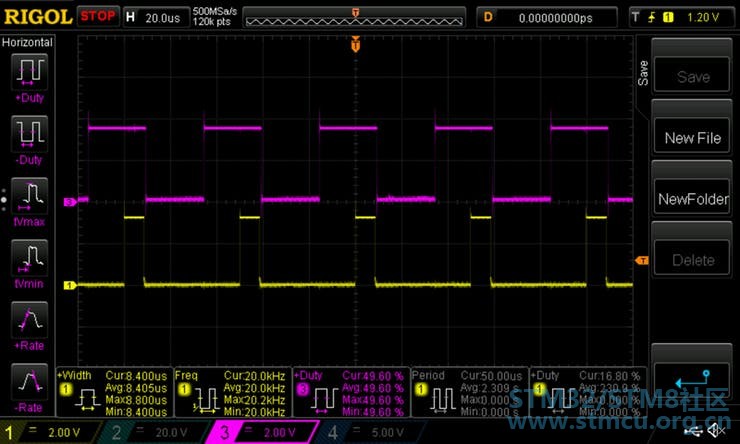This screenshot has height=444, width=740.
Task: Open the delay D 0.00000000ps field
Action: click(547, 18)
